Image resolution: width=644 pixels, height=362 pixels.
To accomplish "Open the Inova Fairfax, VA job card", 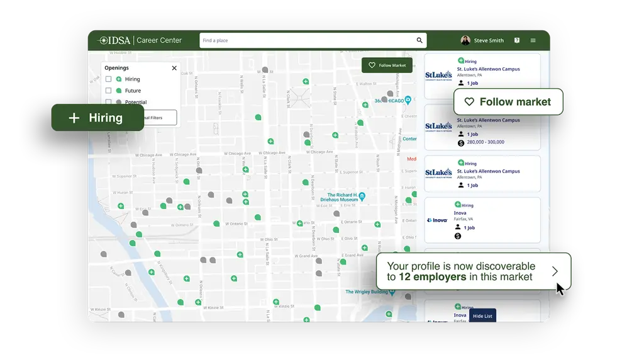I will point(482,220).
